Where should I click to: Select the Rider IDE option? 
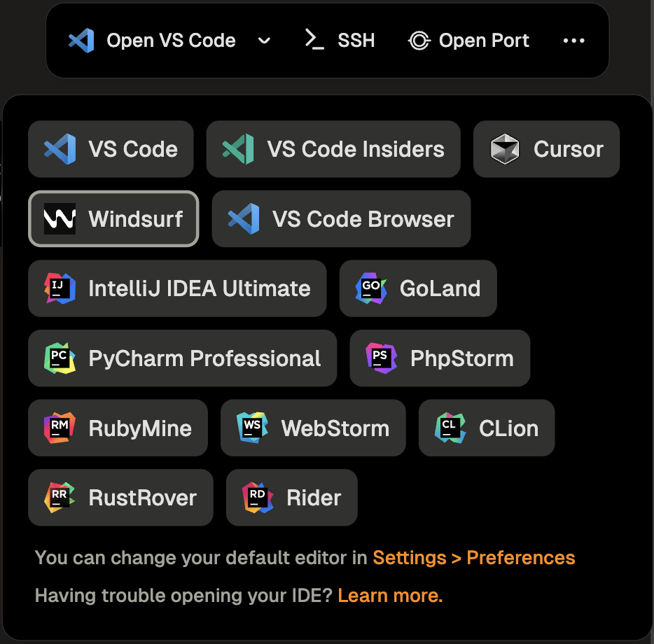(x=292, y=497)
